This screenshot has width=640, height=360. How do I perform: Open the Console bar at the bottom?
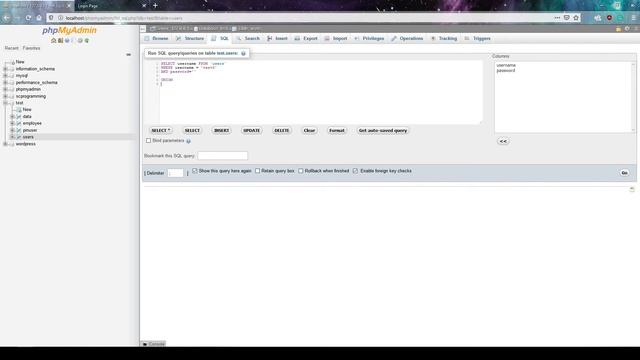coord(153,344)
